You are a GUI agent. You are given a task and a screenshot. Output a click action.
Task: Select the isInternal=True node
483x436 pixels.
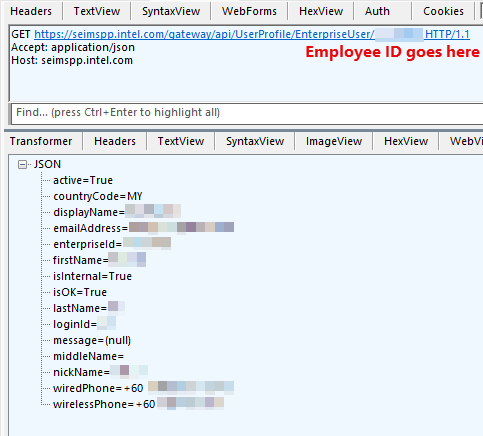coord(92,276)
